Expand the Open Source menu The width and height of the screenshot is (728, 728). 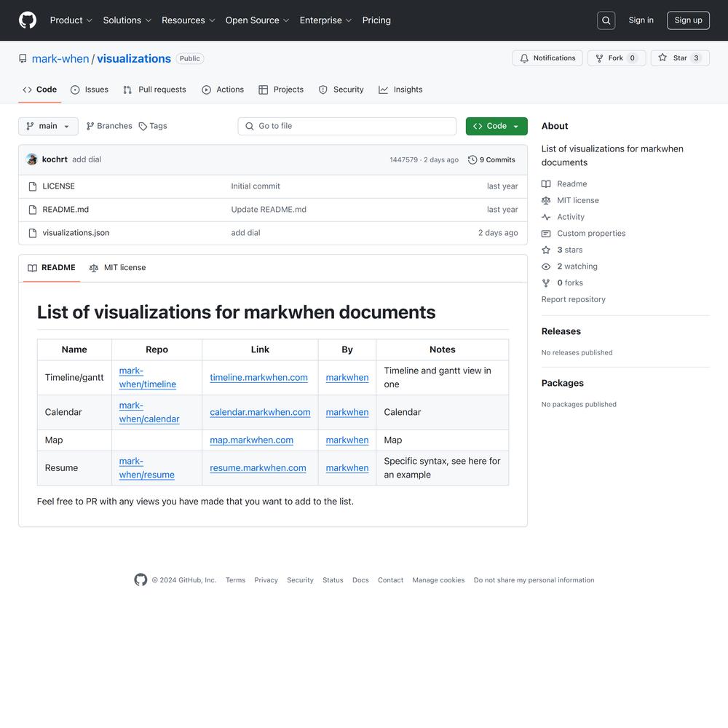click(x=257, y=20)
